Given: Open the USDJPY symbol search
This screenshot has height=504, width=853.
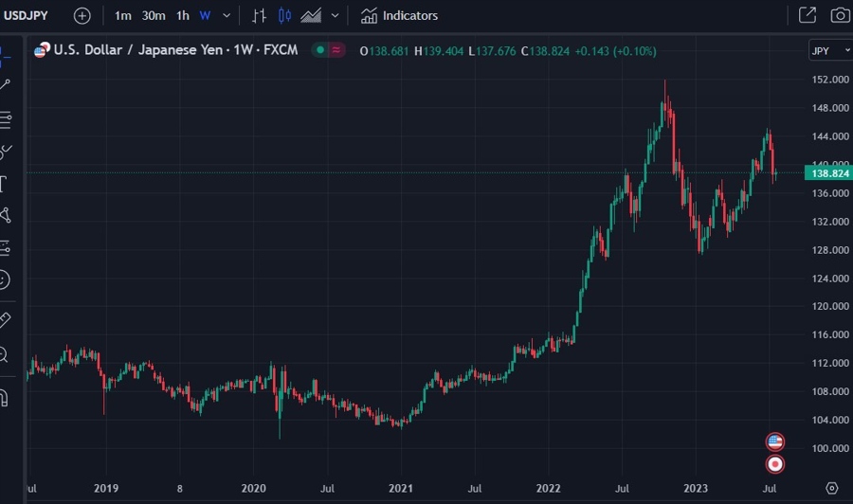Looking at the screenshot, I should (26, 16).
